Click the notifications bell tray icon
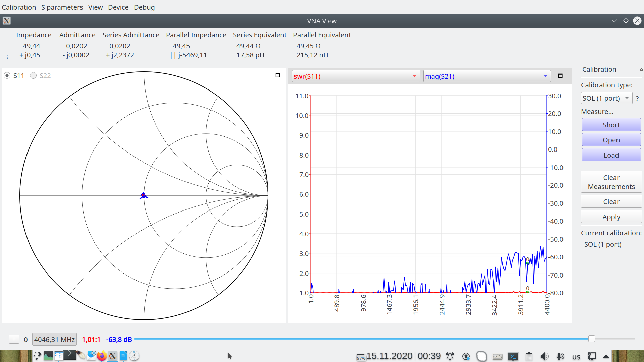Screen dimensions: 644x362 [450, 356]
